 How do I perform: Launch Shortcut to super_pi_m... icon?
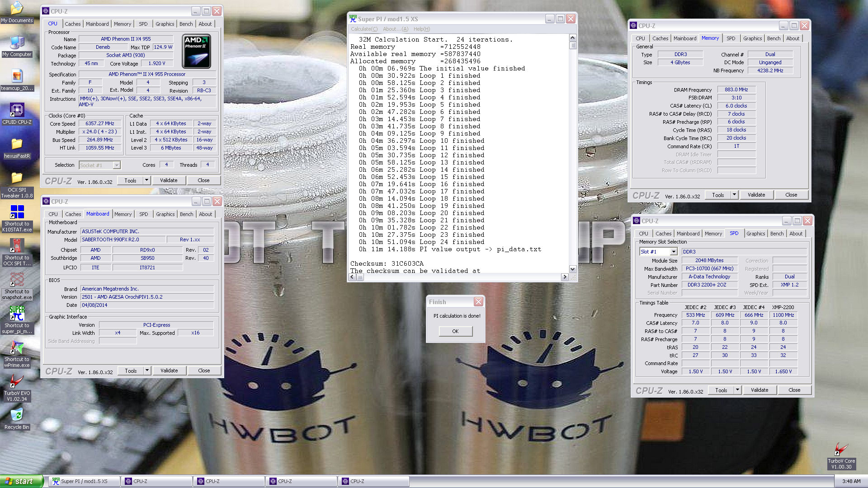[17, 320]
